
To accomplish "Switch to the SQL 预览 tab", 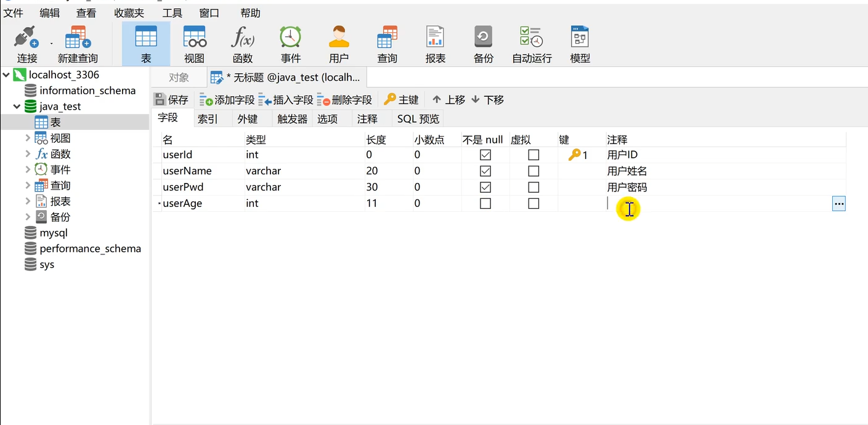I will coord(418,119).
